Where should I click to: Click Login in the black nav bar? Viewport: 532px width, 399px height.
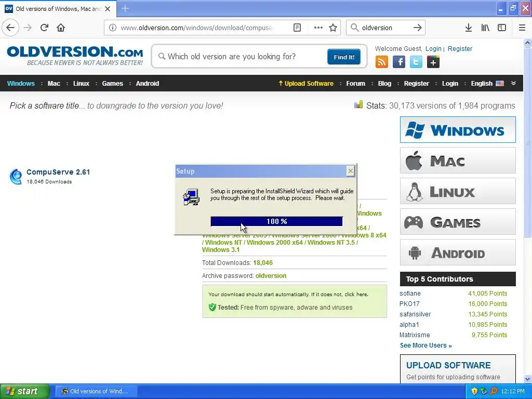coord(450,84)
